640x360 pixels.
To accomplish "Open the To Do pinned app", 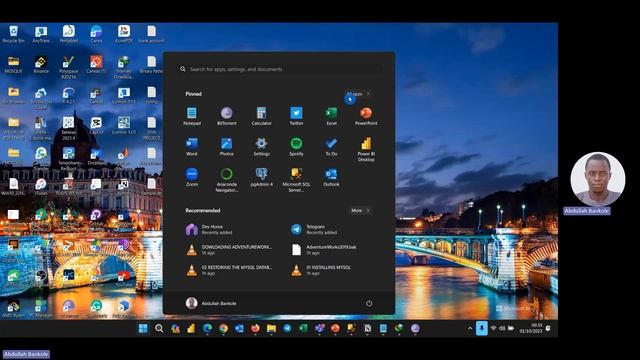I will (x=331, y=147).
